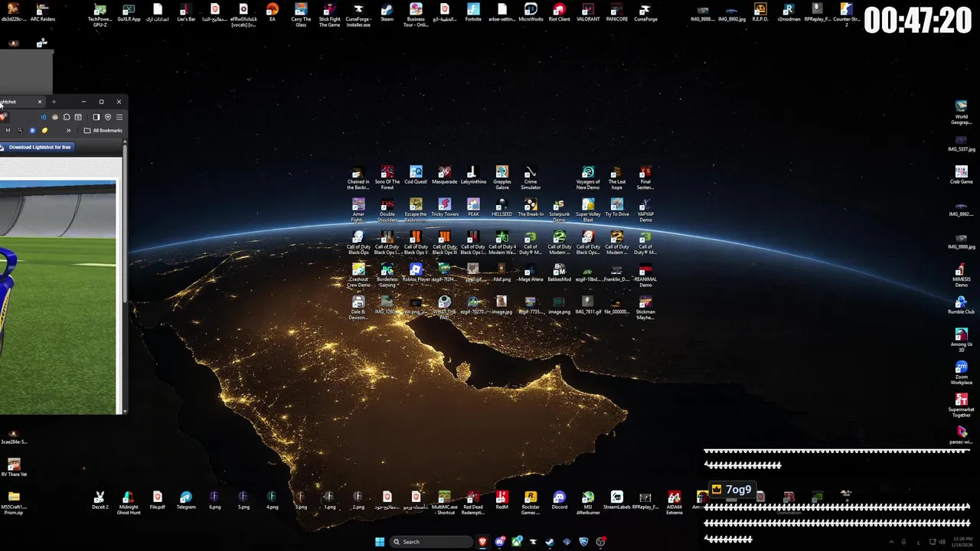The image size is (980, 551).
Task: Click Download Lightshot for free button
Action: pos(38,147)
